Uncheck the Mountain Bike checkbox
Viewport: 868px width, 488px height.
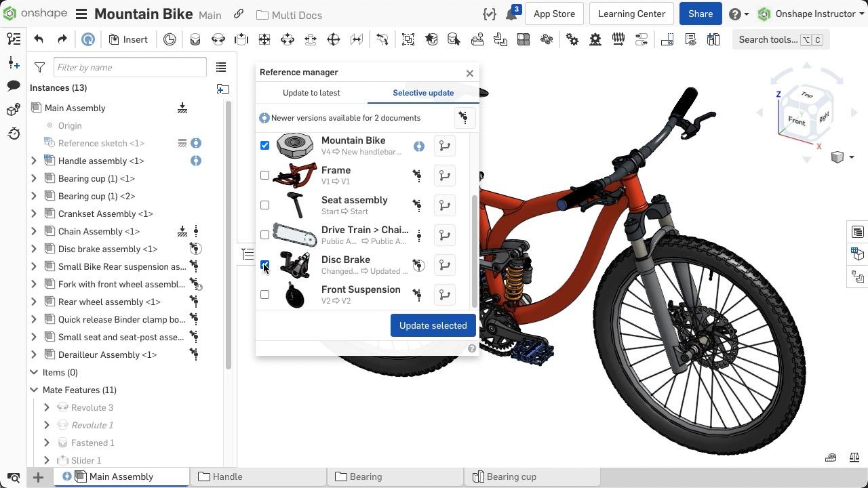pyautogui.click(x=265, y=145)
